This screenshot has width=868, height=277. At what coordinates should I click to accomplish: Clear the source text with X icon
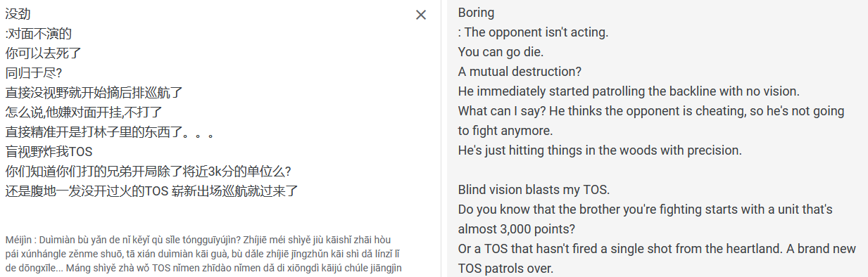[x=421, y=15]
